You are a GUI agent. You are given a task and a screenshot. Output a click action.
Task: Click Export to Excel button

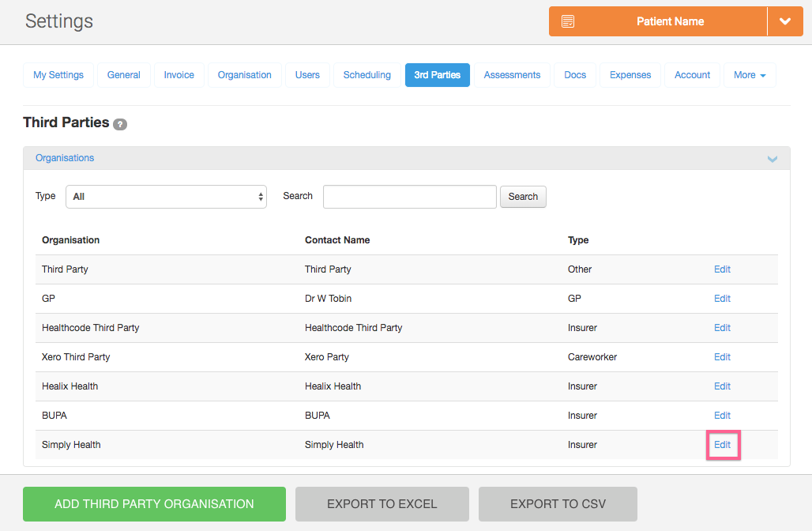click(x=382, y=504)
